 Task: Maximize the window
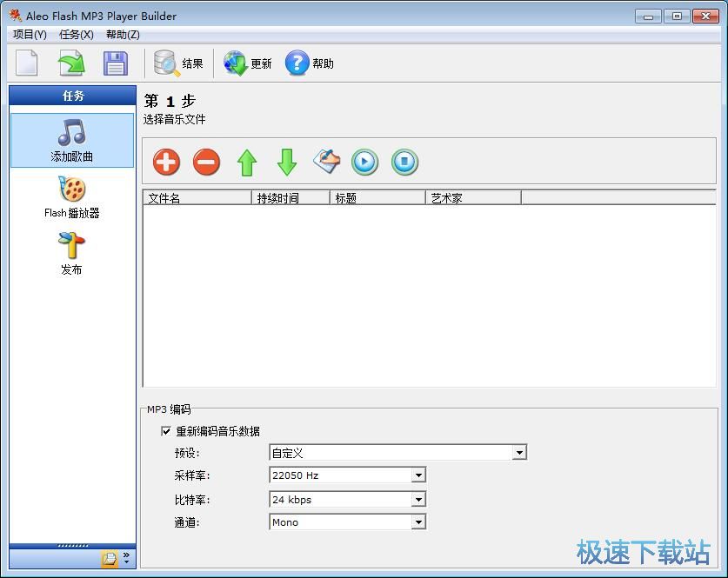pos(677,17)
